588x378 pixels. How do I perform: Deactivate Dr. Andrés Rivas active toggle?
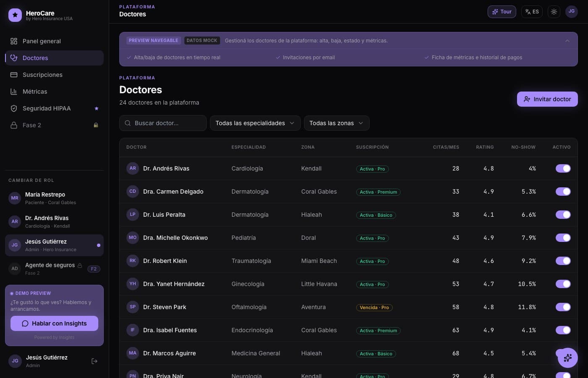point(563,168)
